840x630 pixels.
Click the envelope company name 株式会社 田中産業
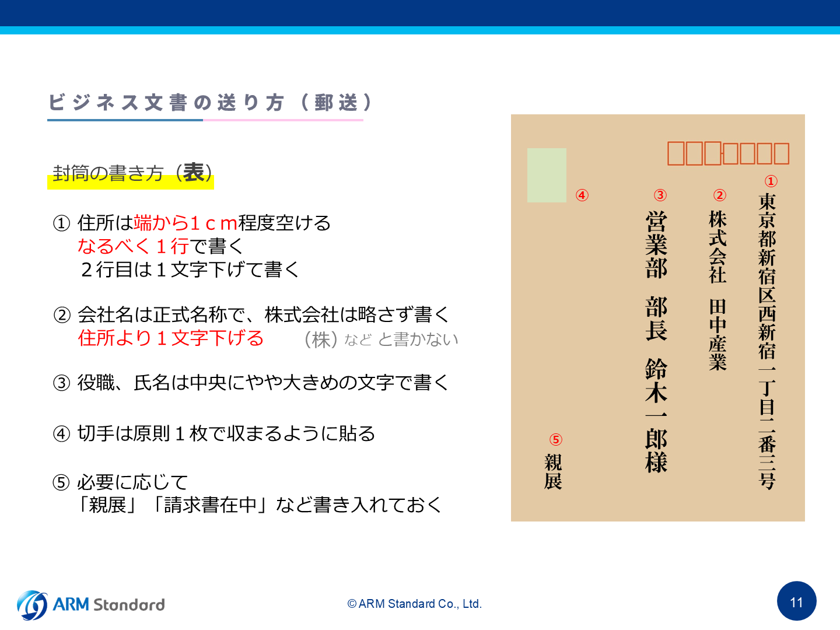[717, 290]
